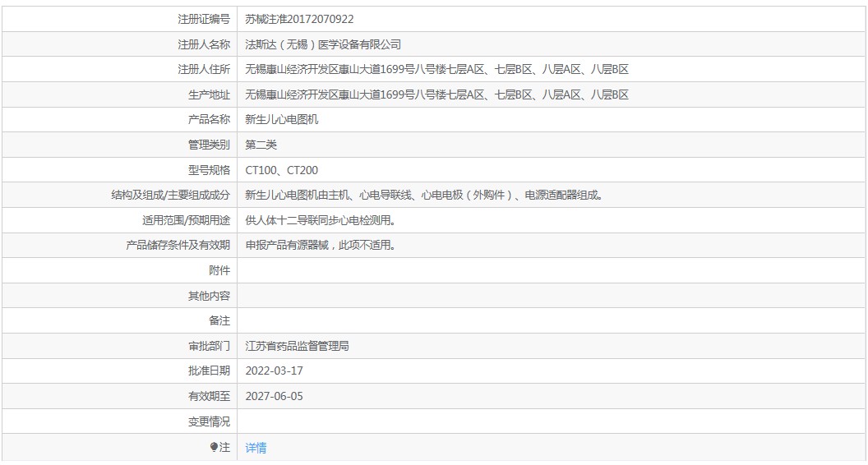Open the 详情 link
This screenshot has width=868, height=465.
256,448
